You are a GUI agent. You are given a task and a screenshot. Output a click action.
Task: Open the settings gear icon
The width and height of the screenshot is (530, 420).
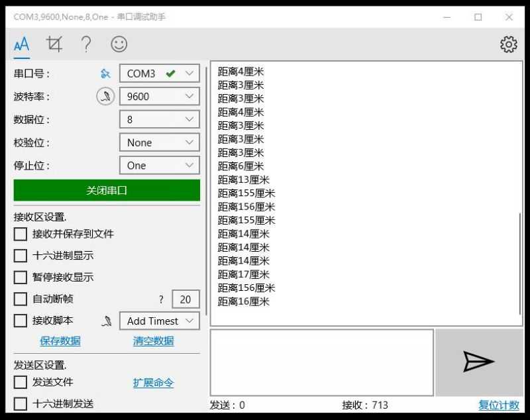point(507,45)
